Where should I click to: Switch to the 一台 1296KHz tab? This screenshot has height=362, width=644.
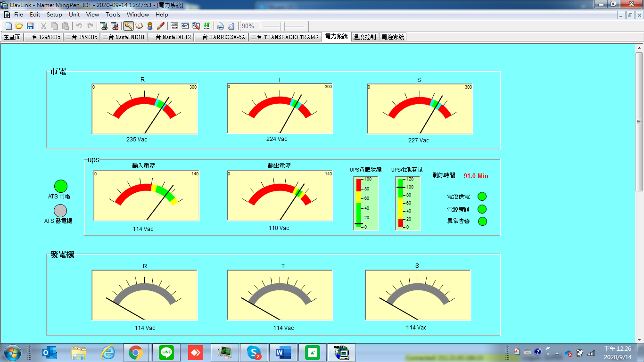click(x=43, y=37)
